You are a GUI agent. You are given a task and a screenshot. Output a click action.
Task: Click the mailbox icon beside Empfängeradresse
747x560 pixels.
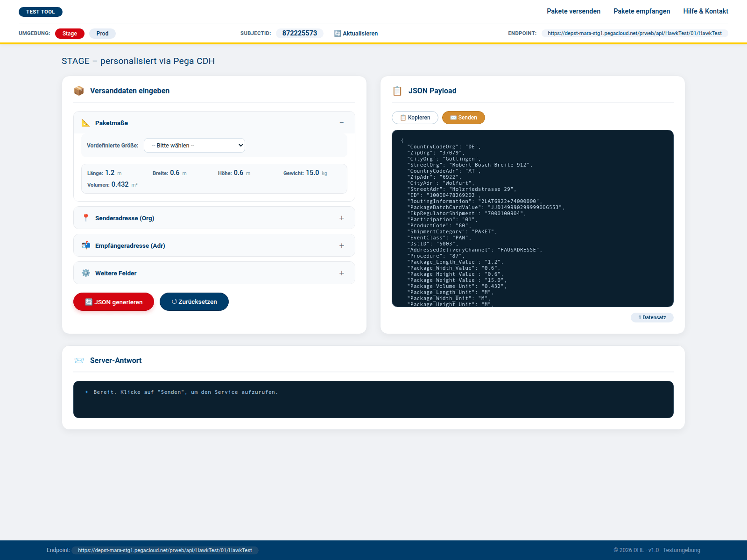pyautogui.click(x=86, y=245)
